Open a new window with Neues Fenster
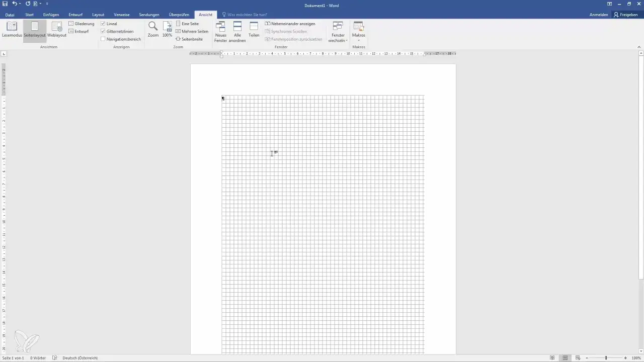 pyautogui.click(x=220, y=31)
